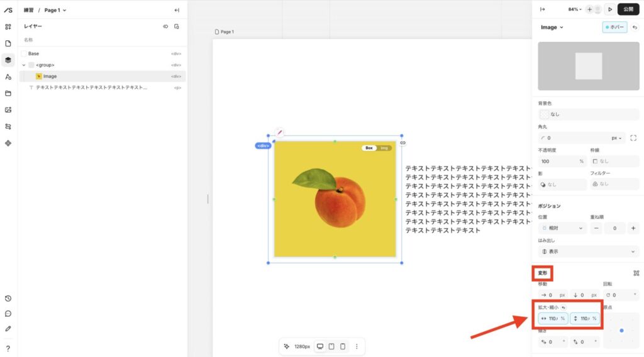Select the Image layer in the list
Image resolution: width=644 pixels, height=357 pixels.
point(50,76)
